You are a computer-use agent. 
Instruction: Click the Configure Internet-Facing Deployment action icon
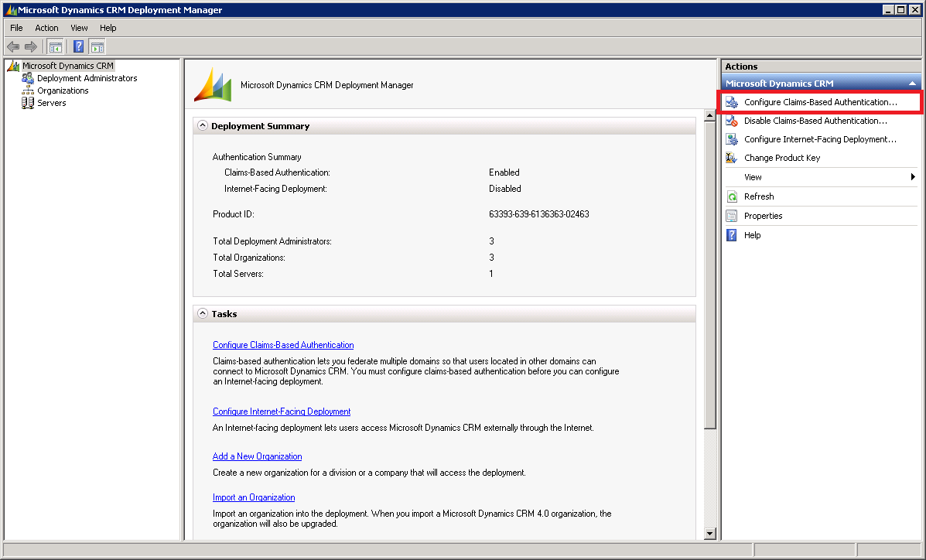point(732,139)
